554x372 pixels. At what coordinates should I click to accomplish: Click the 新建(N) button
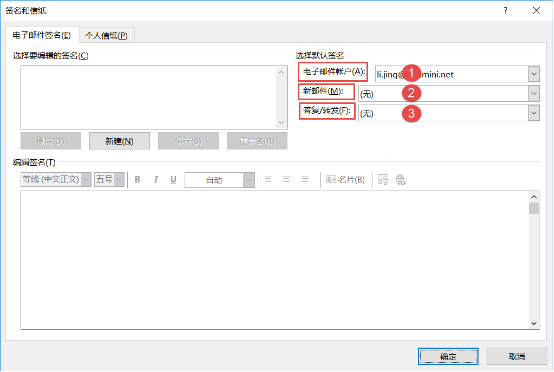(x=119, y=141)
